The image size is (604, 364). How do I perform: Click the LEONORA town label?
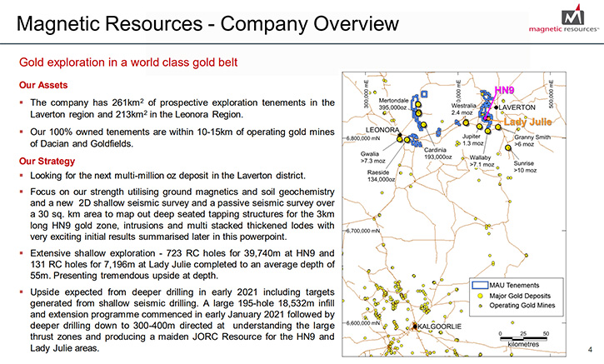[382, 130]
